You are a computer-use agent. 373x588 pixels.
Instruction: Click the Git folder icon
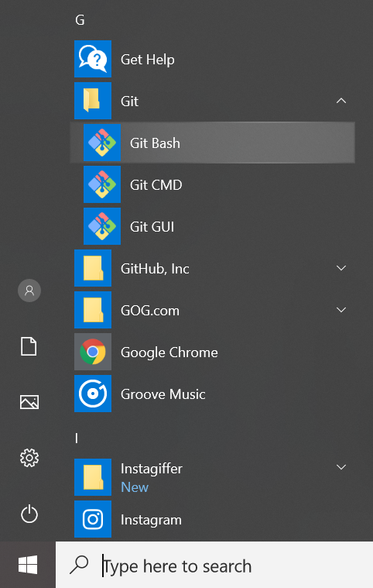(x=93, y=101)
